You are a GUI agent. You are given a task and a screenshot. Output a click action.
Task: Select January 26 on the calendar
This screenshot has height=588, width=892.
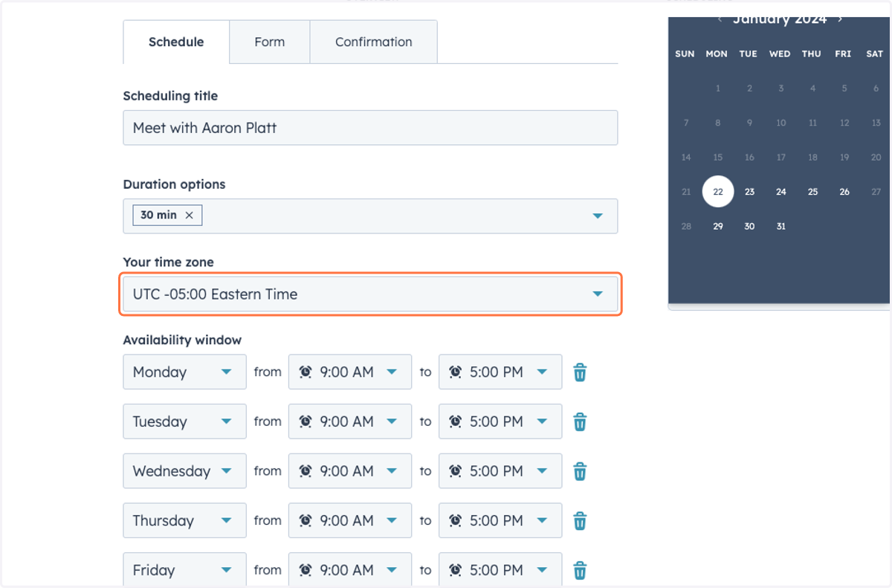point(844,192)
